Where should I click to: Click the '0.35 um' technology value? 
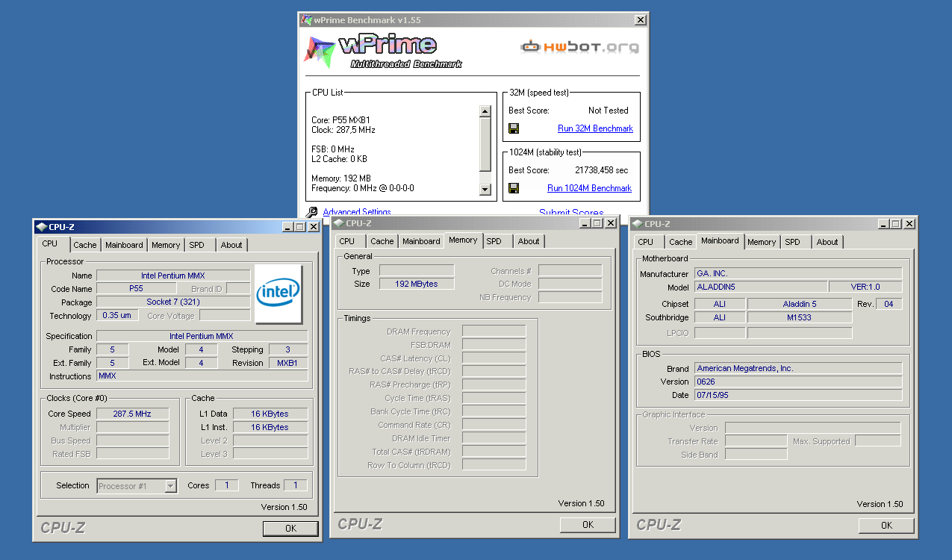coord(117,315)
